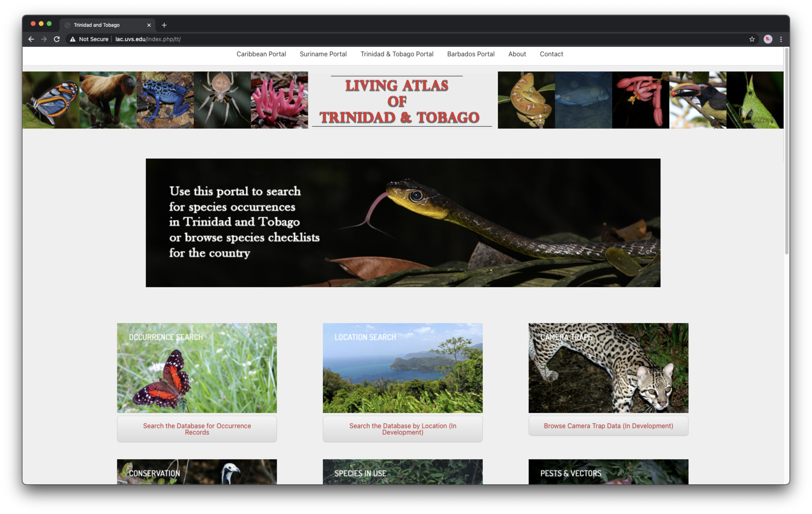Open the Contact page
This screenshot has height=514, width=812.
coord(551,54)
